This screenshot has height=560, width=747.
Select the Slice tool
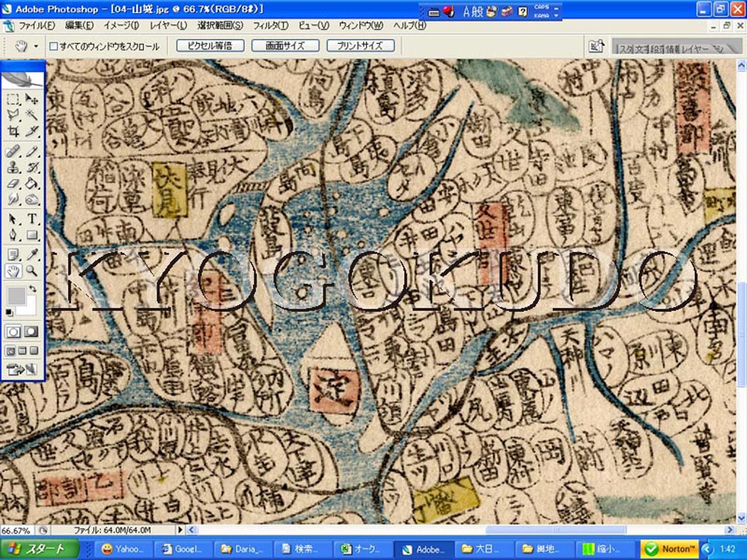pyautogui.click(x=31, y=131)
